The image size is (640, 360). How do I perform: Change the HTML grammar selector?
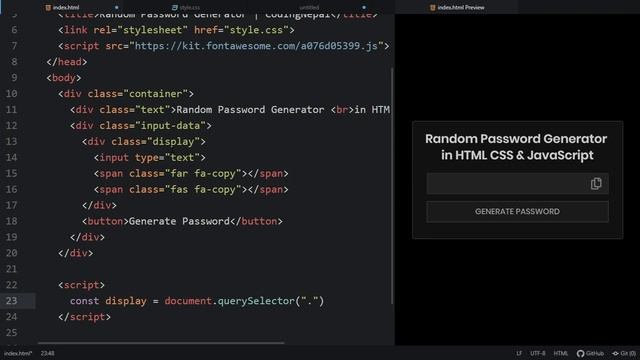(x=560, y=353)
